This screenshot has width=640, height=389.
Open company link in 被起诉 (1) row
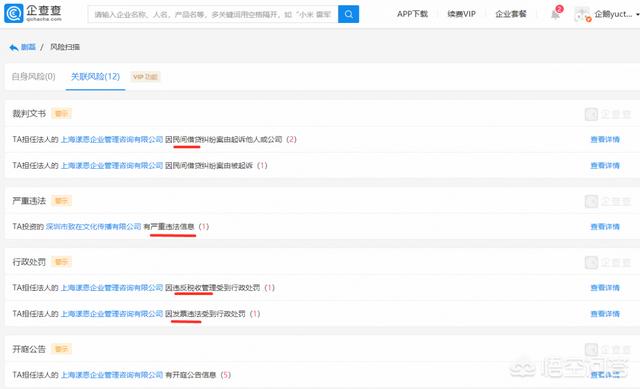(112, 166)
